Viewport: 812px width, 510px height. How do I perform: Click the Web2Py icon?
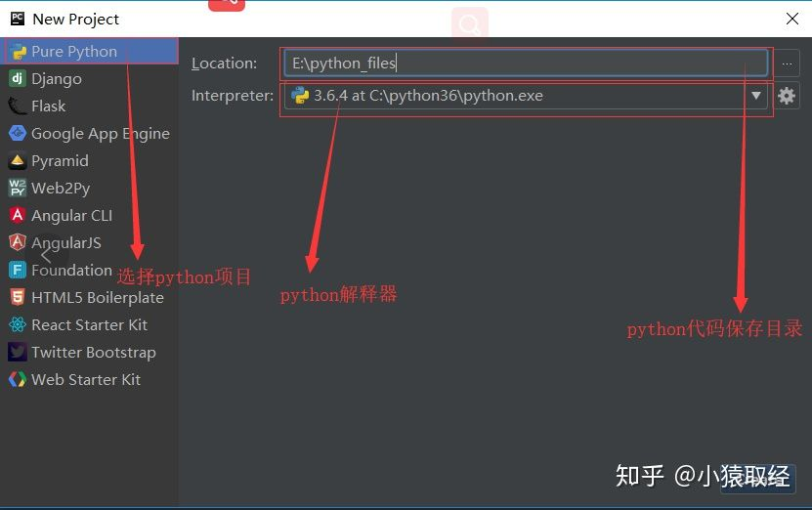coord(17,188)
